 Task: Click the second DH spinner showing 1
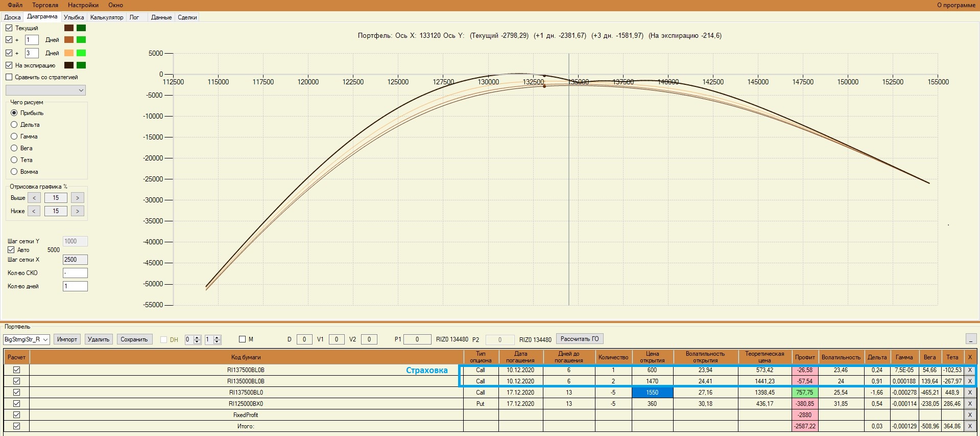pyautogui.click(x=212, y=339)
